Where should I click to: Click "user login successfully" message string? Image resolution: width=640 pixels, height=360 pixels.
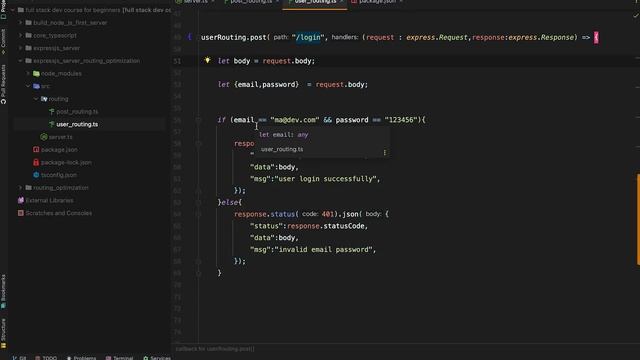(x=324, y=179)
